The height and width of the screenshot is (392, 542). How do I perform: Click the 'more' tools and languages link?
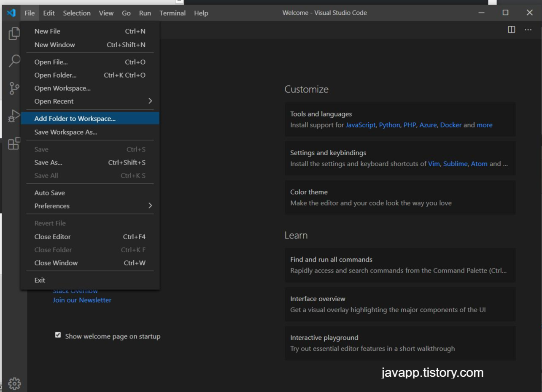click(485, 125)
